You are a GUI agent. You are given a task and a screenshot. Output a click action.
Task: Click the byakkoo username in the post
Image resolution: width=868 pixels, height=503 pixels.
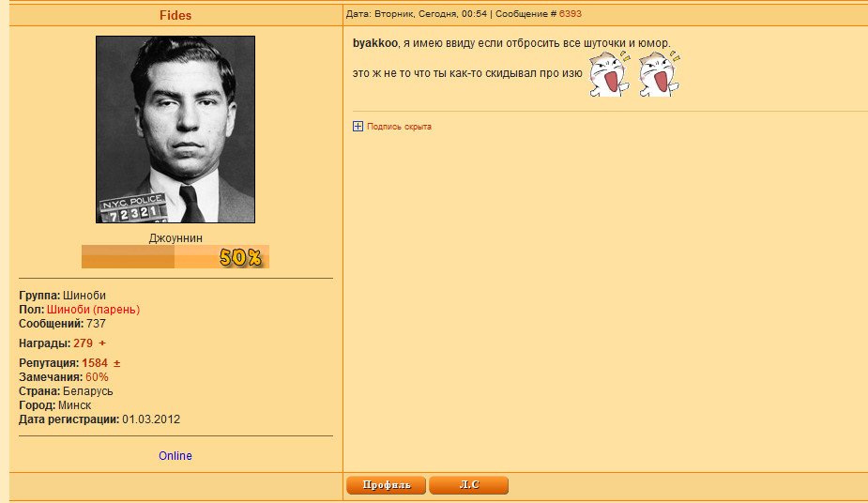[x=375, y=43]
